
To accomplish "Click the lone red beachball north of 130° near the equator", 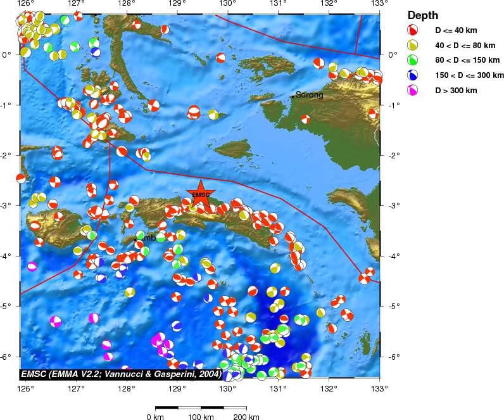I will point(221,58).
